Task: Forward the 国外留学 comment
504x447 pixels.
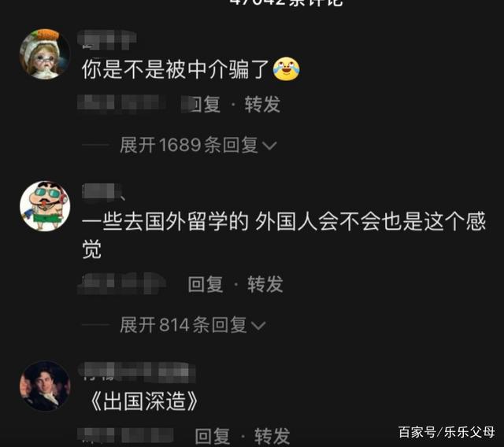Action: tap(265, 284)
